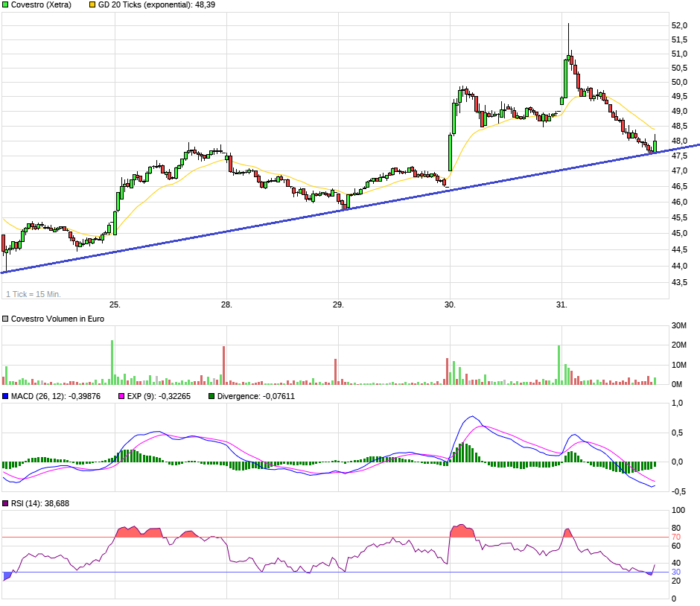Click the red 70 RSI threshold label
Viewport: 700px width, 606px height.
click(x=676, y=538)
